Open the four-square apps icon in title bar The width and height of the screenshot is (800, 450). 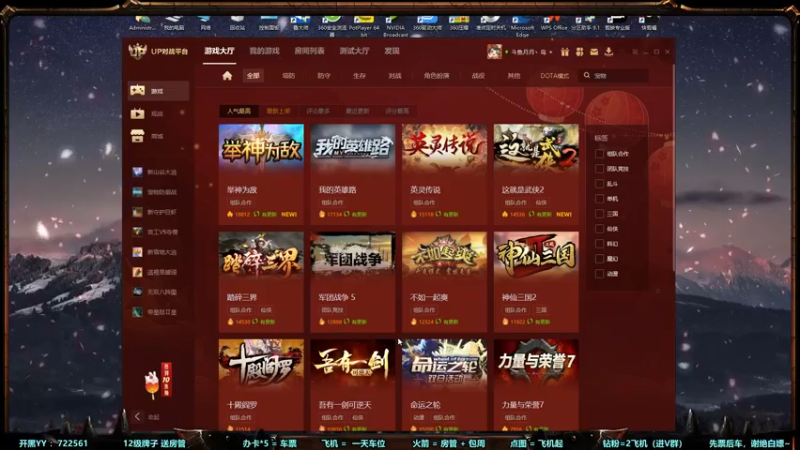[579, 52]
